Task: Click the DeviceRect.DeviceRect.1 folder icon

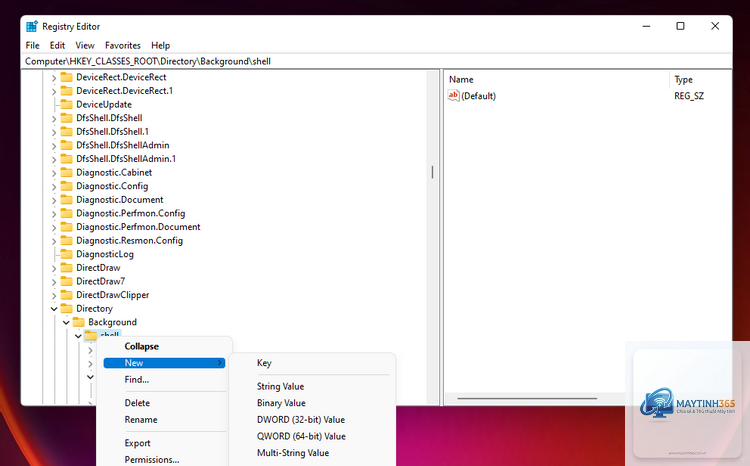Action: [x=66, y=90]
